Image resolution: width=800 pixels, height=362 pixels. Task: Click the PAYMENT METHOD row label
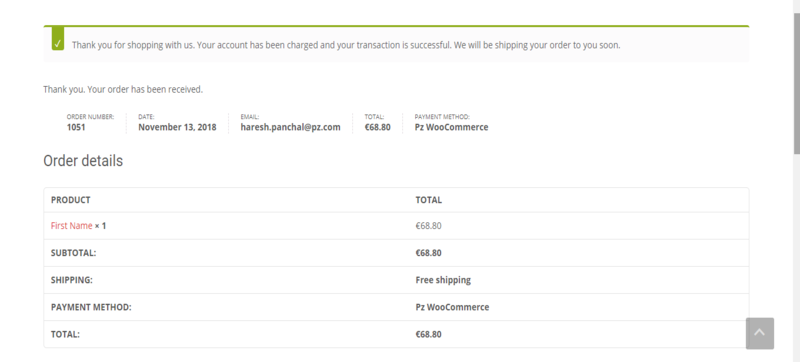click(x=91, y=307)
